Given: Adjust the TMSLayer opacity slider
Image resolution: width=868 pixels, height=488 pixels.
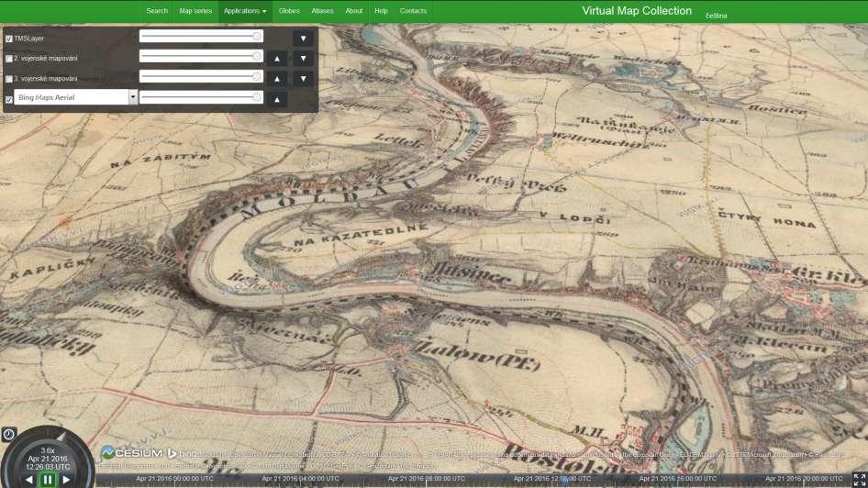Looking at the screenshot, I should 201,36.
